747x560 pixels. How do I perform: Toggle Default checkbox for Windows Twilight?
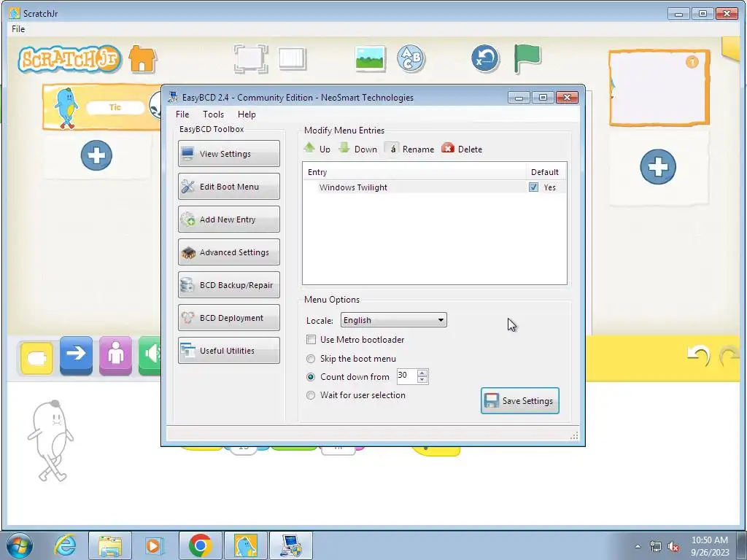pos(533,187)
